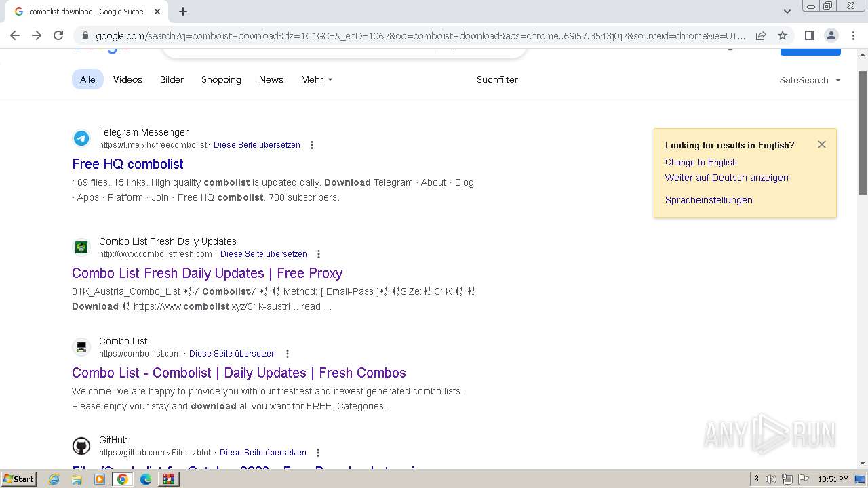
Task: Select Chrome in the taskbar
Action: coord(123,479)
